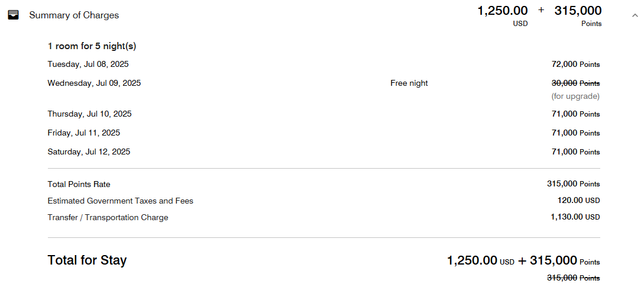Click the Total for Stay heading

[87, 260]
